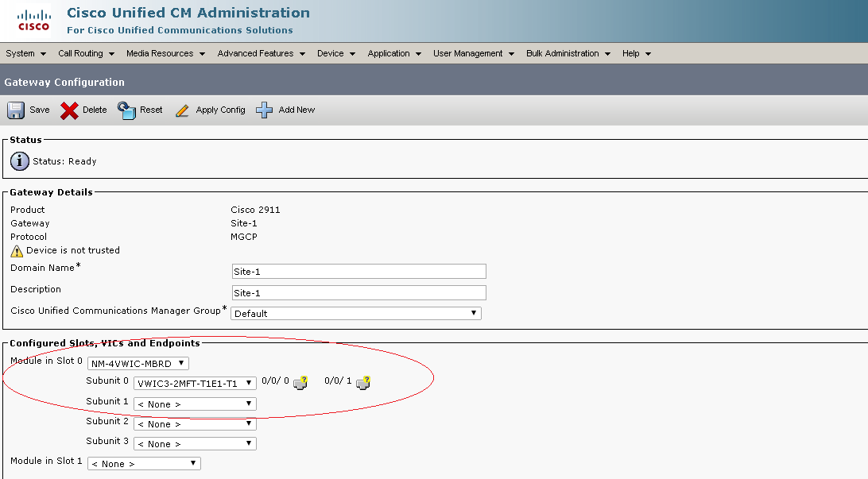Click the Cisco logo
Screen dimensions: 868x479
point(33,21)
